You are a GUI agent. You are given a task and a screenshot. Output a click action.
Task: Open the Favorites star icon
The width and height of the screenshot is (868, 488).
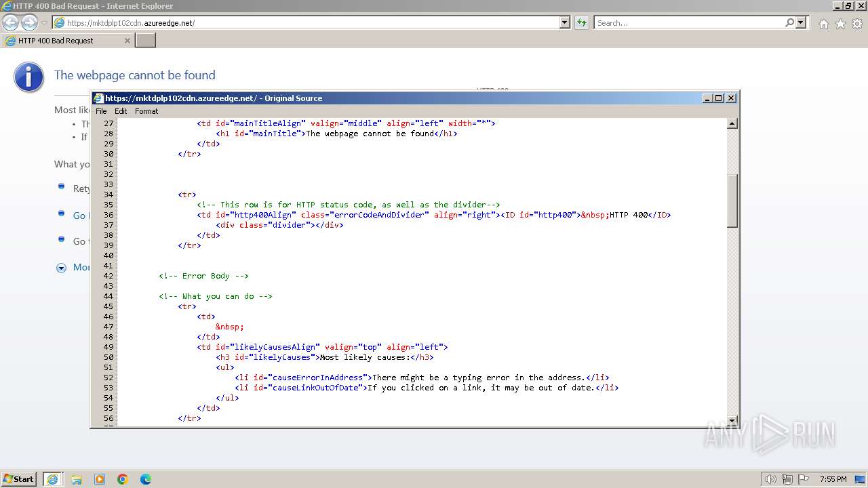pos(840,24)
